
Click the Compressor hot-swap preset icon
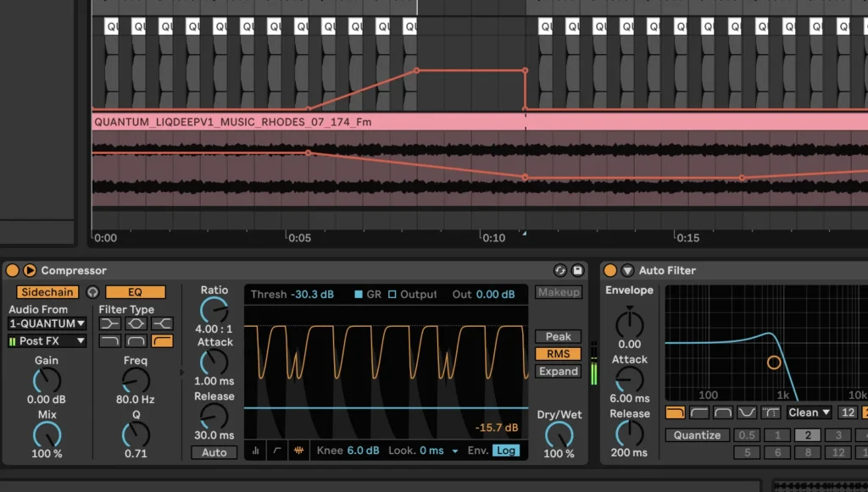560,270
